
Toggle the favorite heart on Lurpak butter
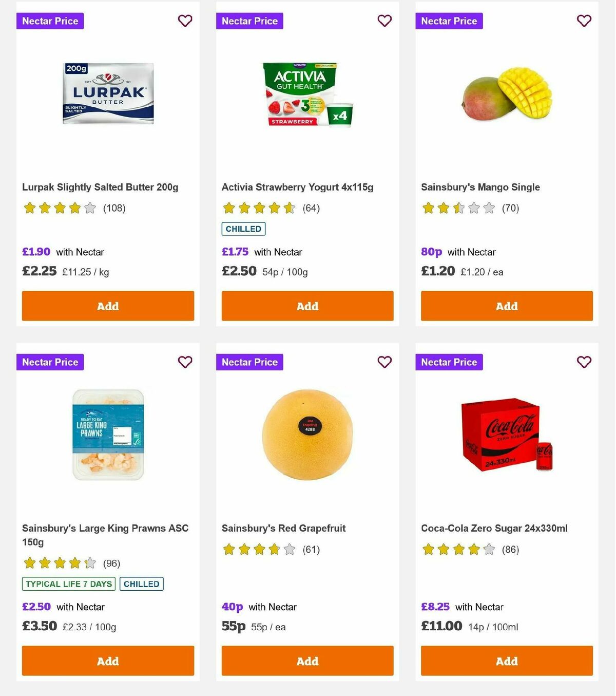click(x=185, y=21)
